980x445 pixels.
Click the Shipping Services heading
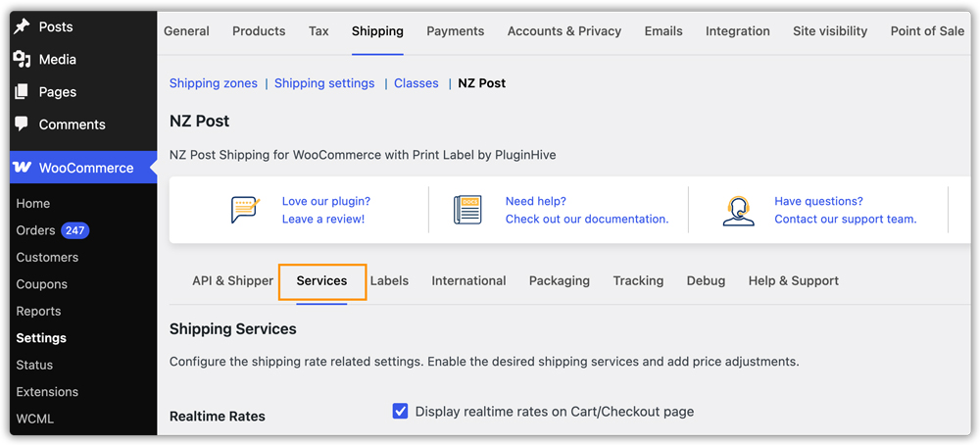(233, 328)
